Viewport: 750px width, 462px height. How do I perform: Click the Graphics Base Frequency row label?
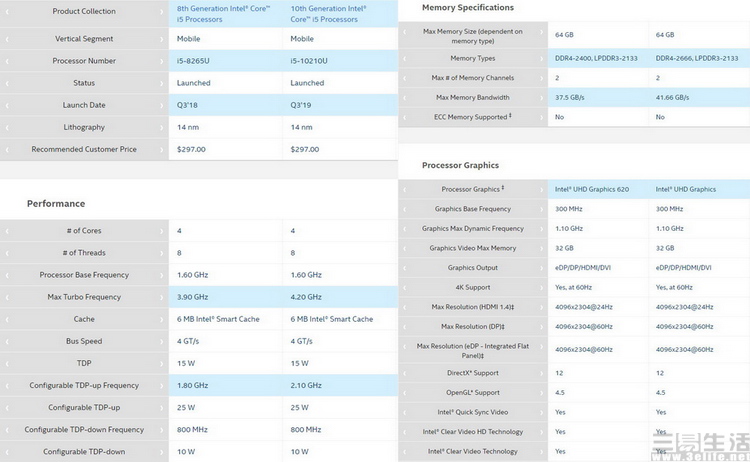[473, 209]
